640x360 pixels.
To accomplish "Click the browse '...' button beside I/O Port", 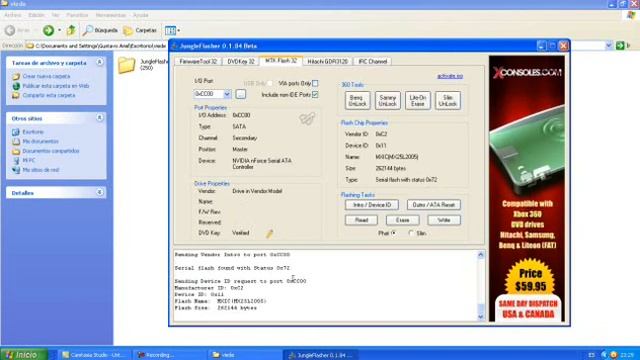I will (241, 94).
